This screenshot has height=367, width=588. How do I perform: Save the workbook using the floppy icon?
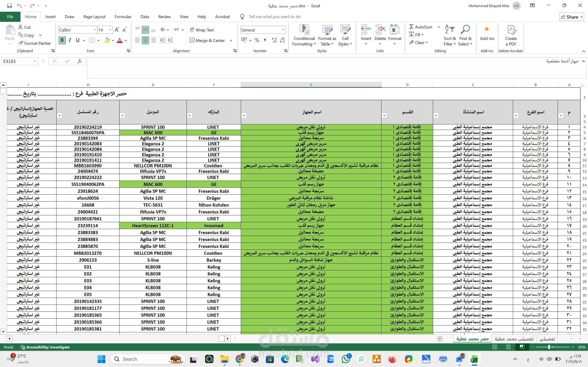(9, 6)
